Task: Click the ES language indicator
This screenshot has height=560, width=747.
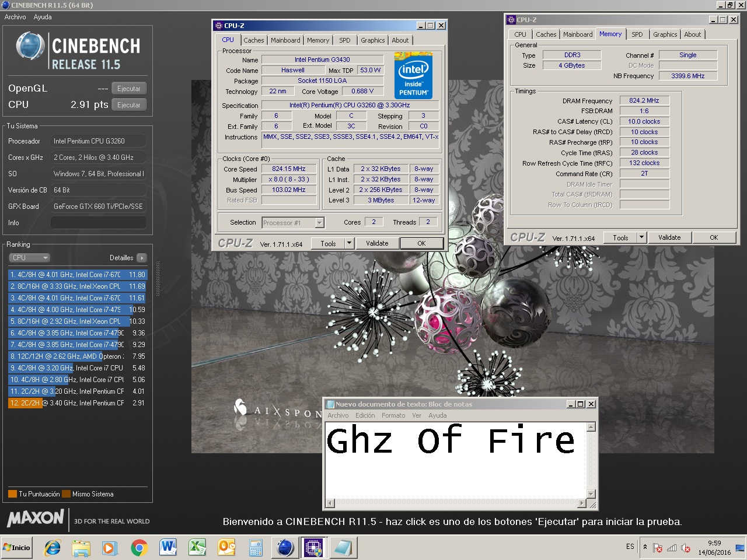Action: click(630, 547)
